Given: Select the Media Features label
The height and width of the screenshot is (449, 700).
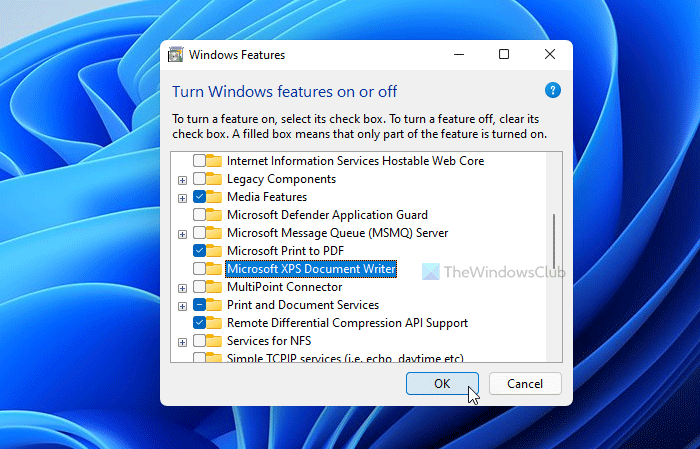Looking at the screenshot, I should [x=267, y=197].
